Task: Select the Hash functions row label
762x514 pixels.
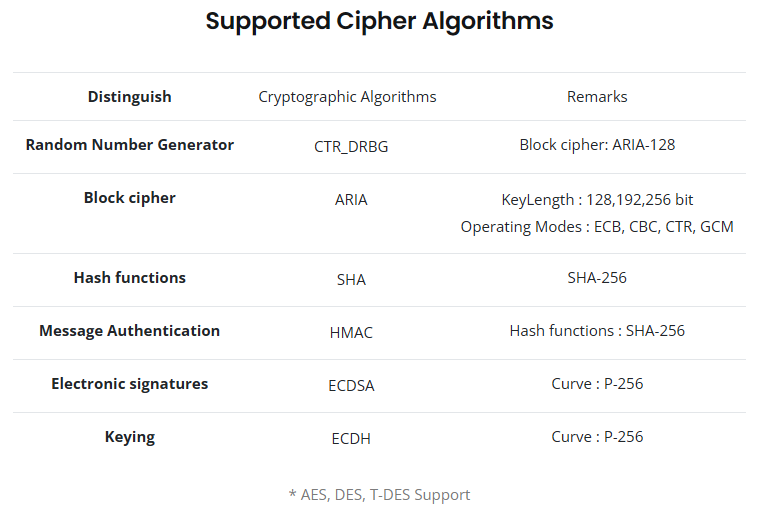Action: point(129,277)
